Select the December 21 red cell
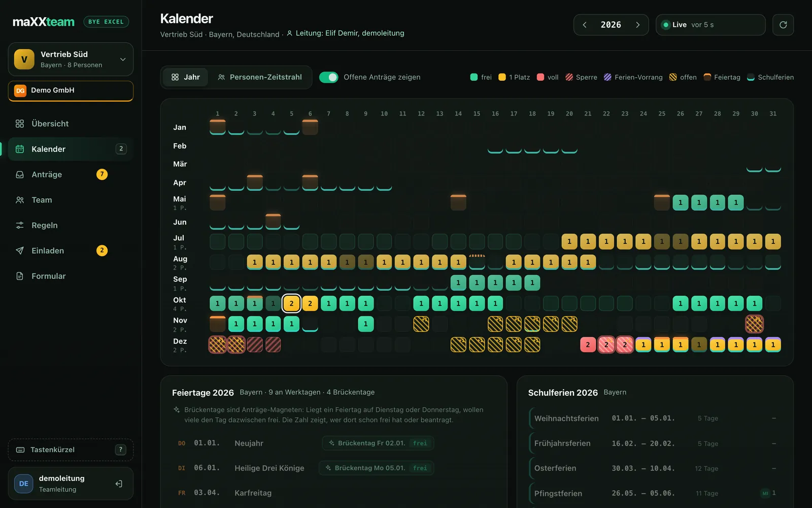Viewport: 812px width, 508px height. (588, 344)
